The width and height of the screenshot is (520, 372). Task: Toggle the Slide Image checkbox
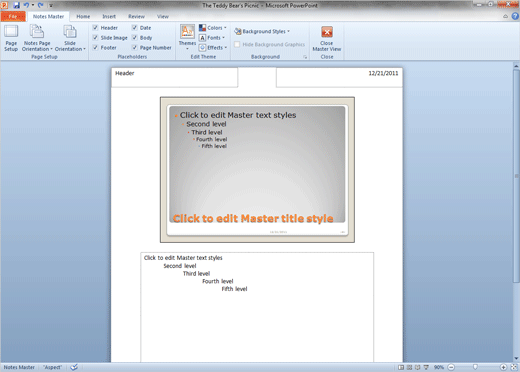[95, 38]
